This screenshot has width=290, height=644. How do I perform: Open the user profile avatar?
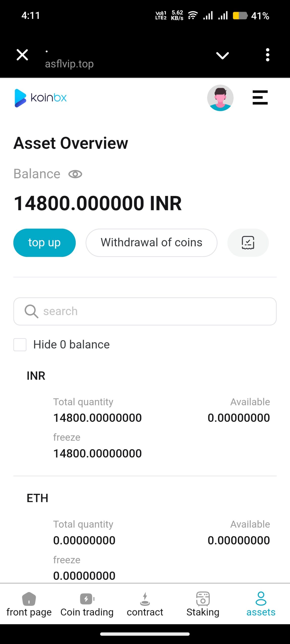pos(220,98)
